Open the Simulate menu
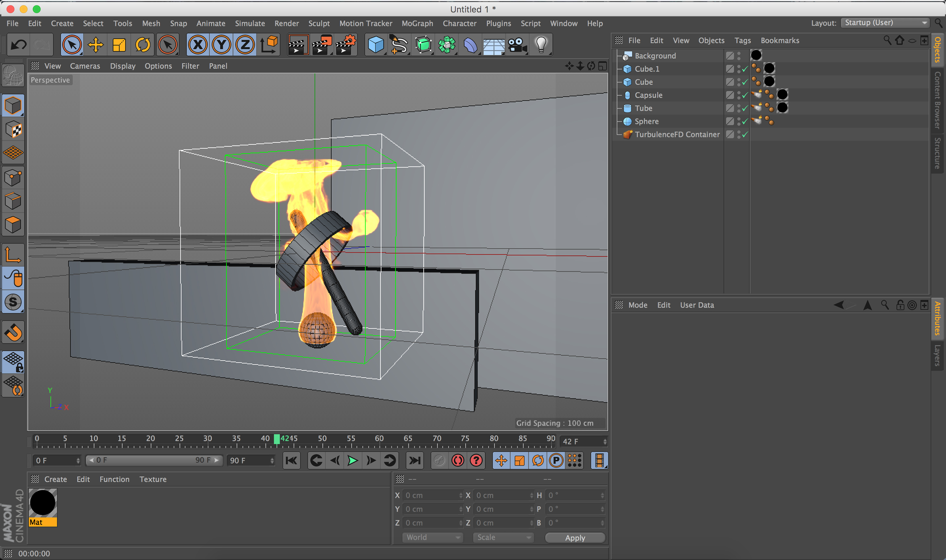946x560 pixels. 250,23
